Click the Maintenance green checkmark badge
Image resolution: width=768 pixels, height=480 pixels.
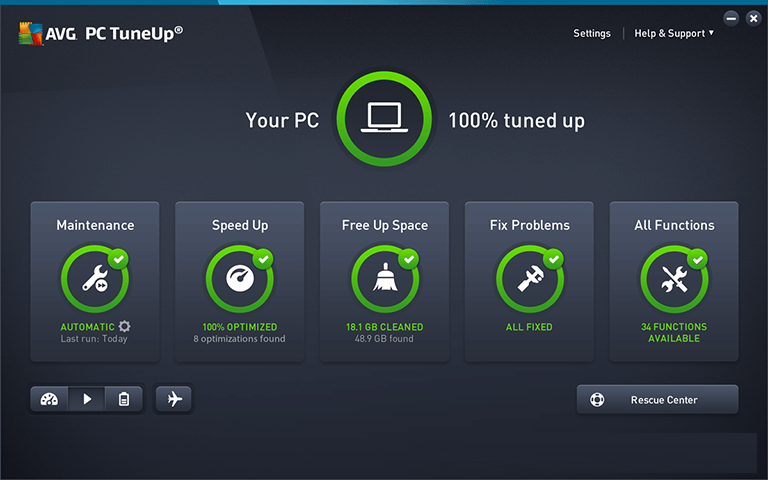coord(119,259)
